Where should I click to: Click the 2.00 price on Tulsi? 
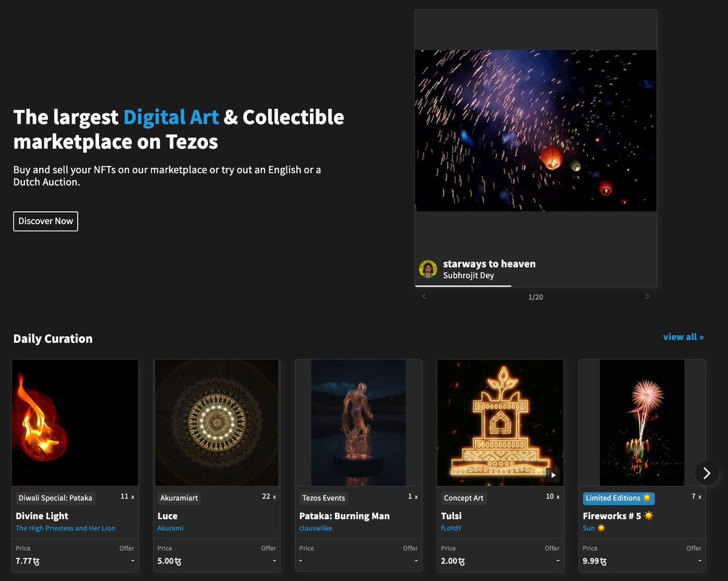453,561
